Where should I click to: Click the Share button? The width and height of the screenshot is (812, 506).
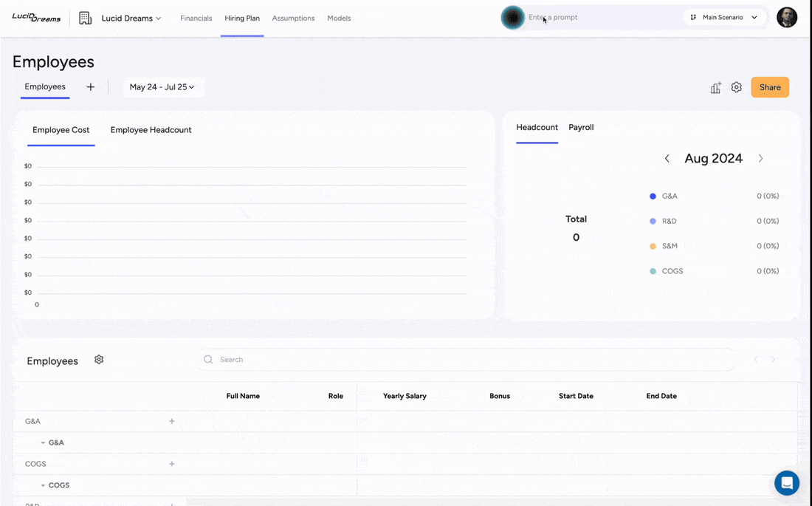[770, 87]
